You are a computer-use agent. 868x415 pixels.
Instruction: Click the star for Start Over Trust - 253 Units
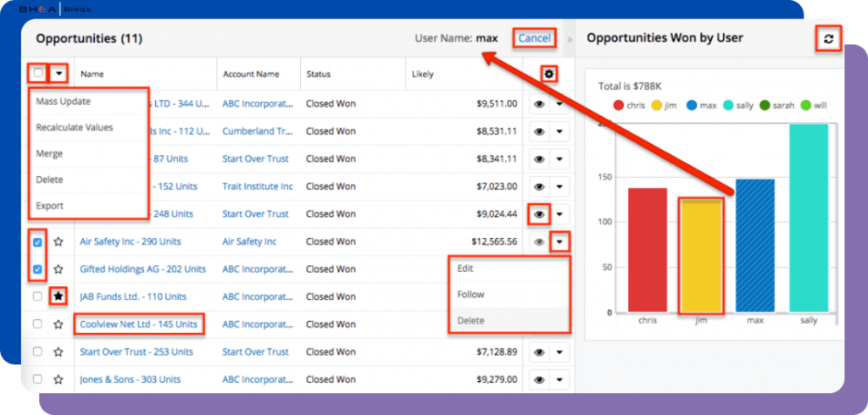point(58,352)
